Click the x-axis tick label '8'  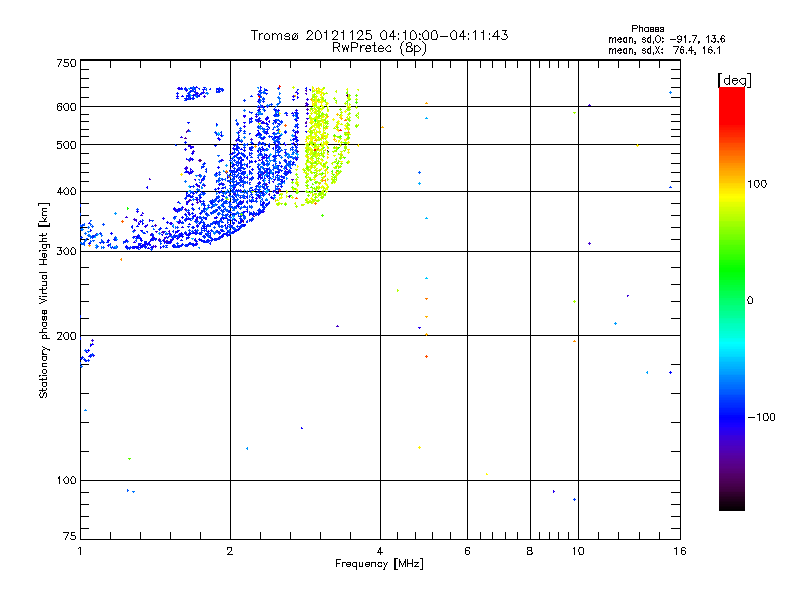click(x=530, y=551)
